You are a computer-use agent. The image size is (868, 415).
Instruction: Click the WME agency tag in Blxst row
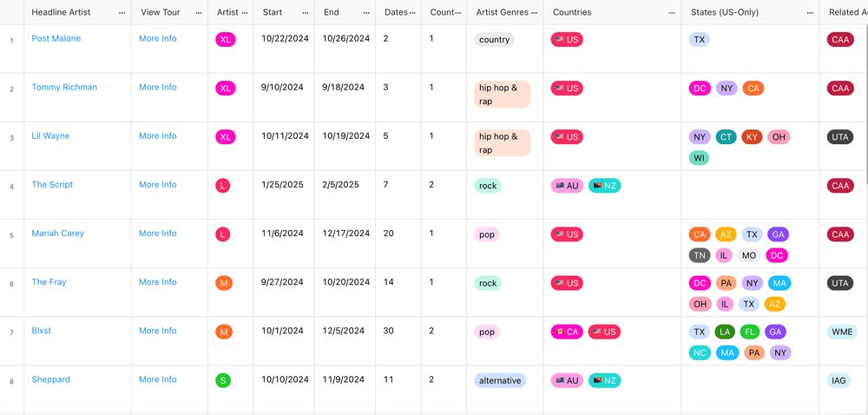tap(842, 332)
